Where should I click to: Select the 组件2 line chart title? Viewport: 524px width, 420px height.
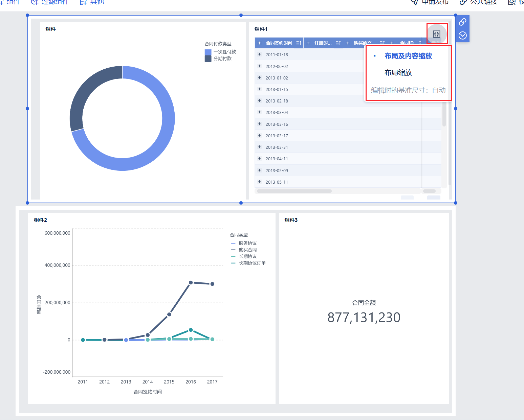click(40, 220)
